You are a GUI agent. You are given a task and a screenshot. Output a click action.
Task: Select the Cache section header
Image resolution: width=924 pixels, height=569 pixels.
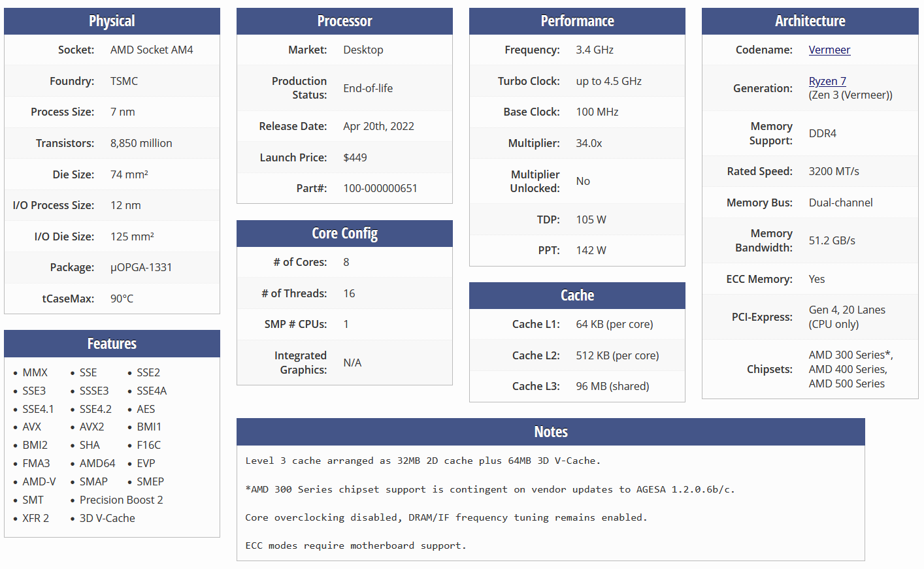(x=577, y=295)
